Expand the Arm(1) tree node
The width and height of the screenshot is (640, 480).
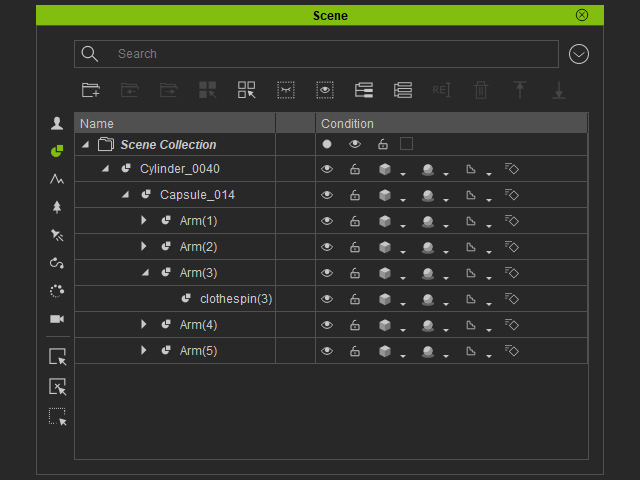point(143,221)
